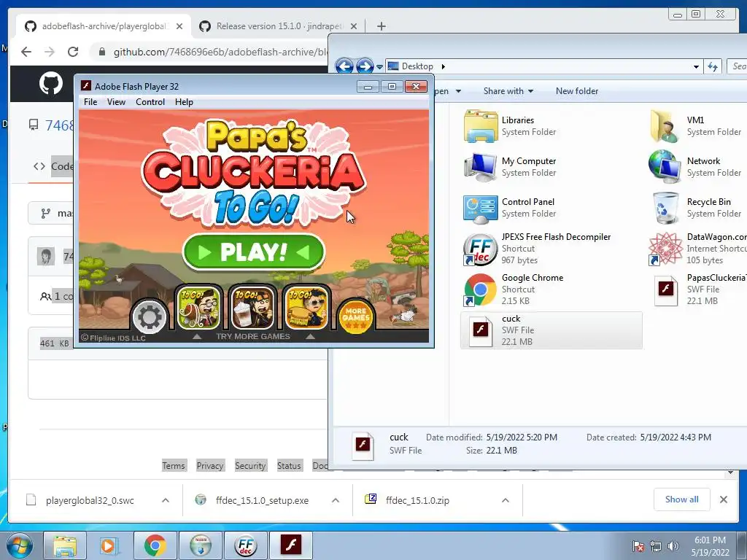This screenshot has width=747, height=560.
Task: Select the JPEXS Free Flash Decompiler shortcut
Action: point(480,249)
